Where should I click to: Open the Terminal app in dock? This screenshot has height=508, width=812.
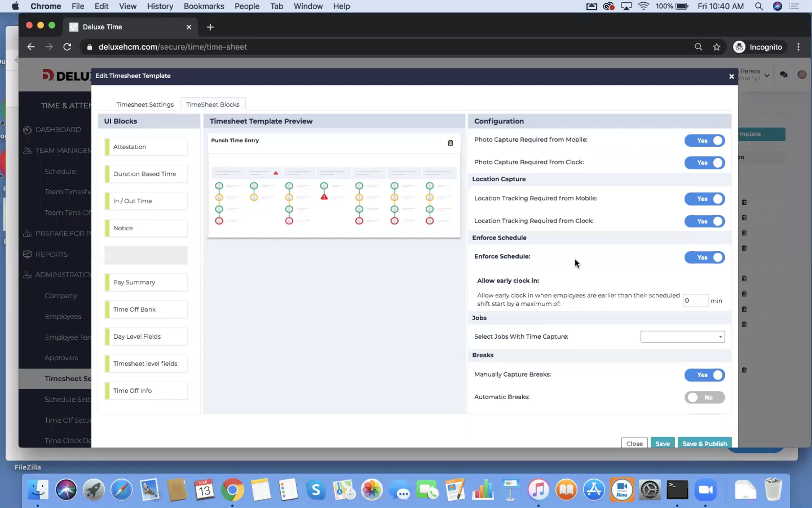click(x=677, y=490)
